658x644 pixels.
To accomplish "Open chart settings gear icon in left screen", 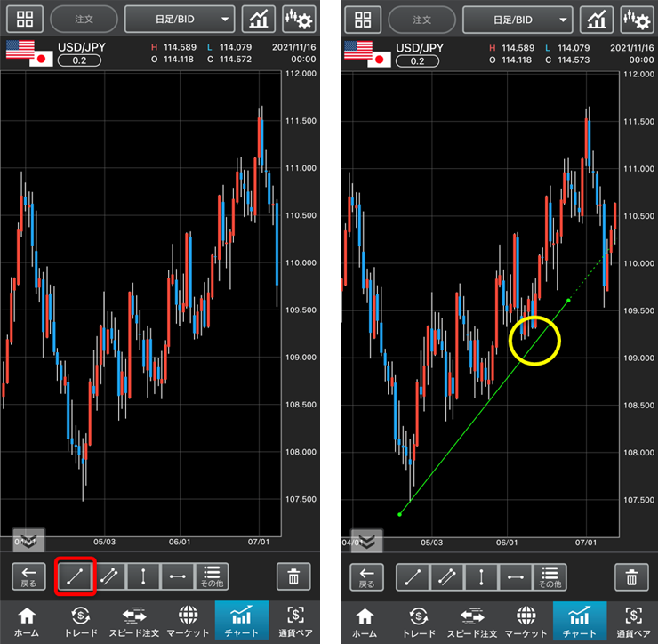I will (x=299, y=20).
